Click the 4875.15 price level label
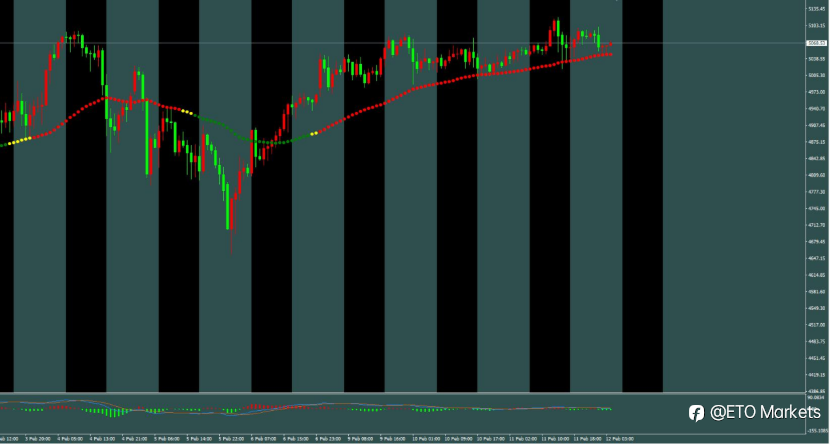The image size is (831, 444). pos(817,142)
